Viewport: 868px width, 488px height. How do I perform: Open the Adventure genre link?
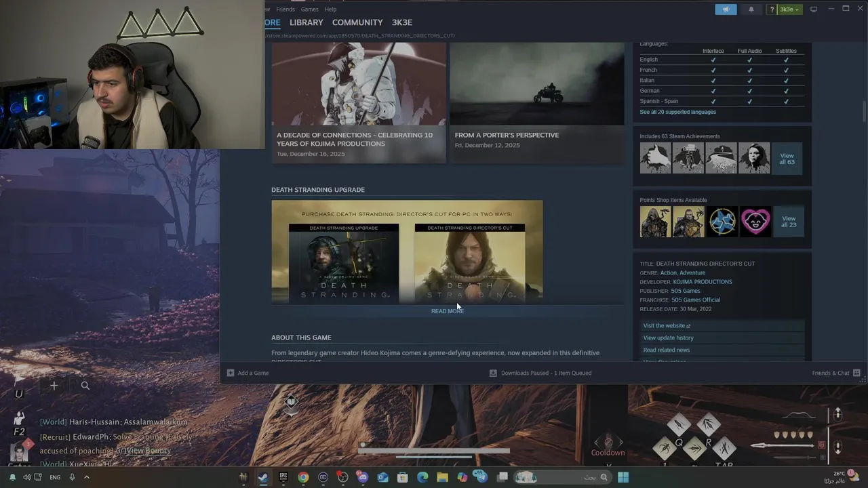(692, 272)
